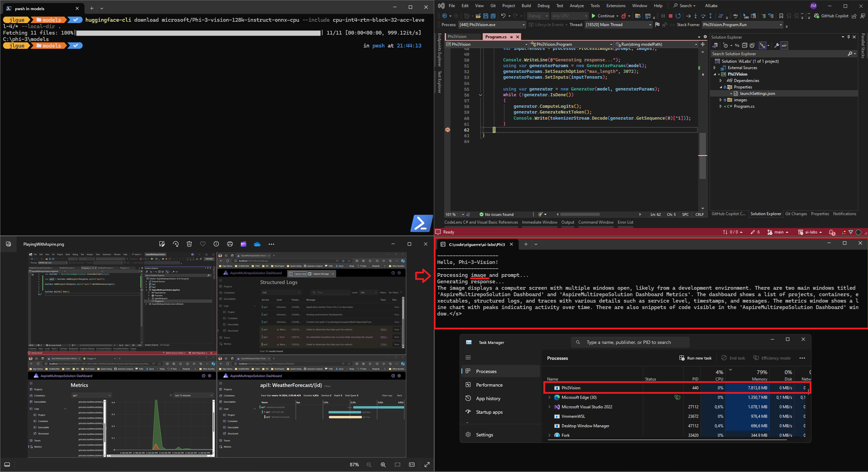Expand the Dependencies tree node
This screenshot has width=868, height=472.
(721, 81)
